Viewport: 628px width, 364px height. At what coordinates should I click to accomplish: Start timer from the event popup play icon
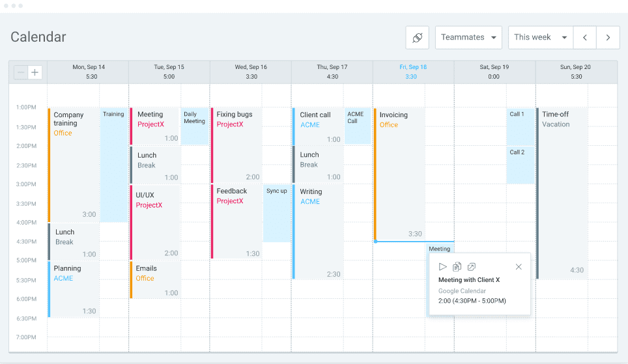442,267
